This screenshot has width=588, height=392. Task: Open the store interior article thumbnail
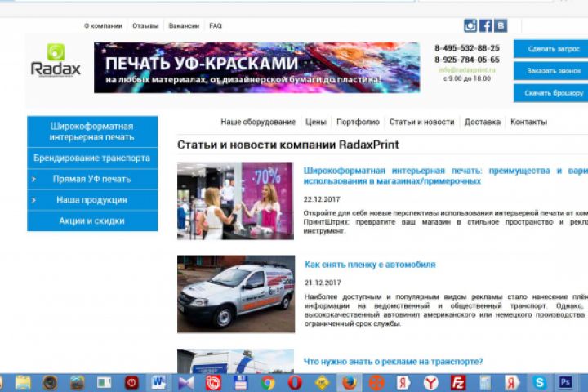point(235,201)
